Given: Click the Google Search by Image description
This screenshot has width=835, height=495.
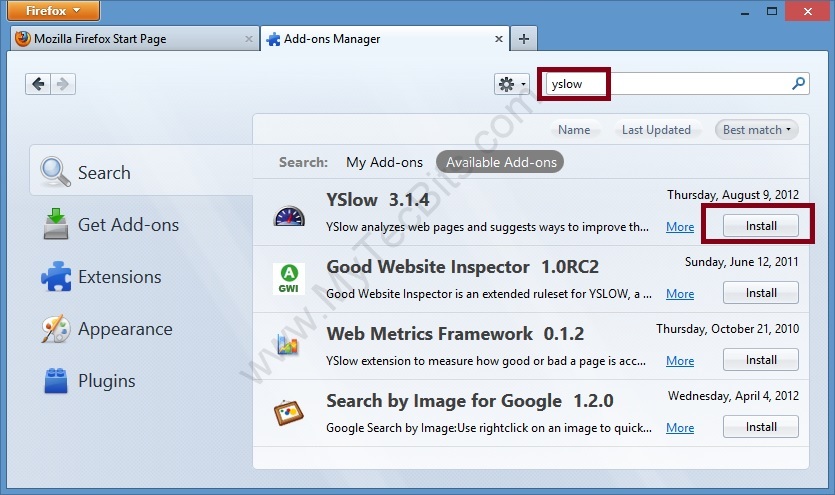Looking at the screenshot, I should (x=489, y=428).
